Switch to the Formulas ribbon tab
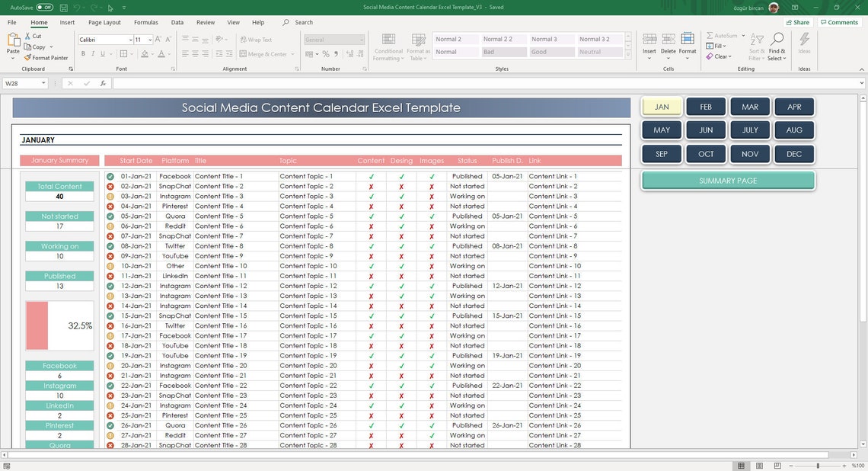Image resolution: width=868 pixels, height=471 pixels. point(145,21)
